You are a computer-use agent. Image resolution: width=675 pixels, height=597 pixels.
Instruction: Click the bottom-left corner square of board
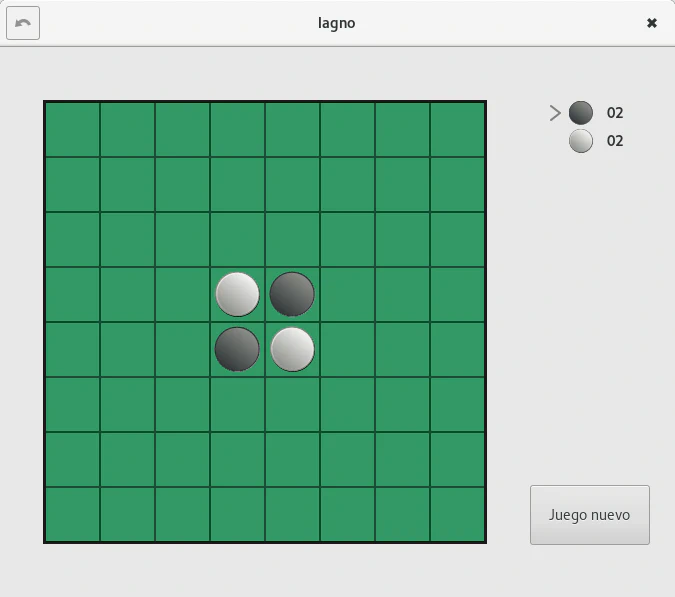click(x=73, y=514)
